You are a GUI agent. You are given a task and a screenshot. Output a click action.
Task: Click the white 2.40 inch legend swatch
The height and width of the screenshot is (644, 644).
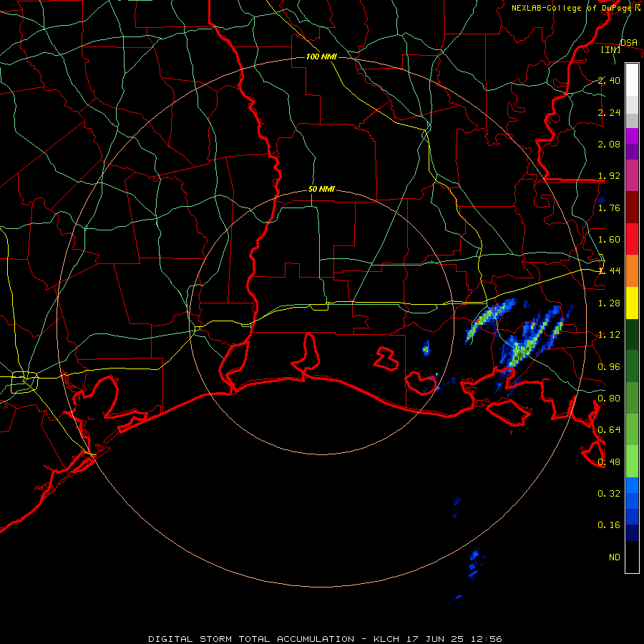pyautogui.click(x=632, y=79)
